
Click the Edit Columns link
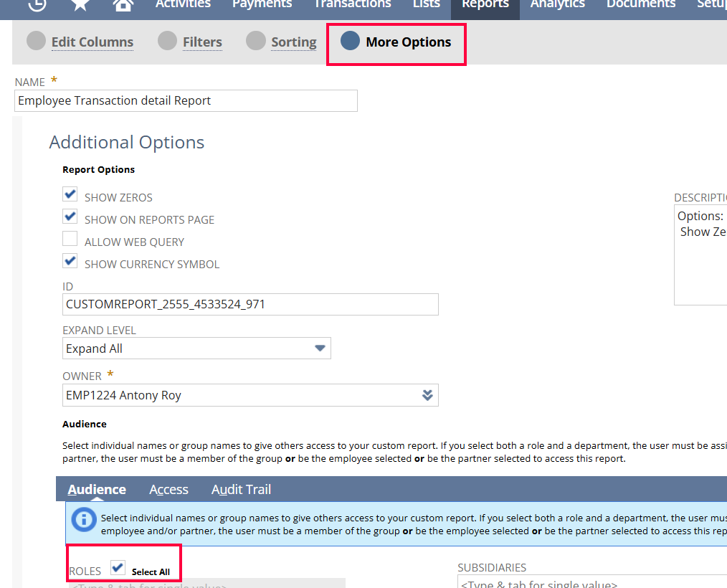point(92,42)
